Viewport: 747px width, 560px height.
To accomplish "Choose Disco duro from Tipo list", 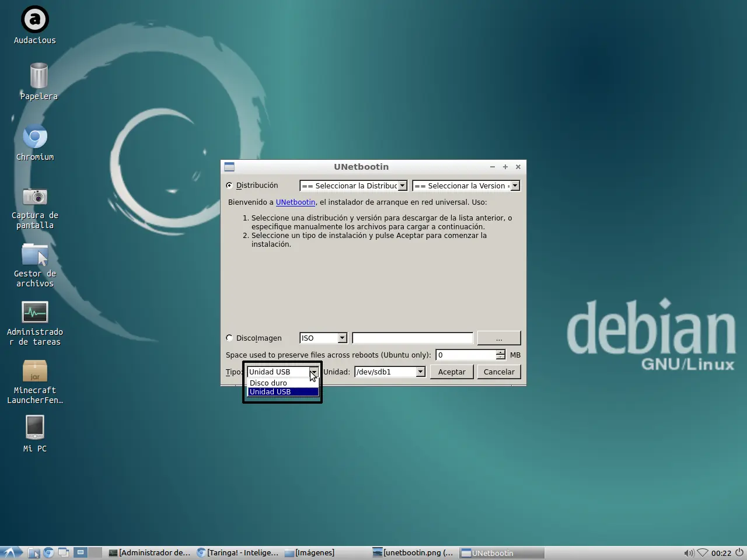I will coord(283,383).
